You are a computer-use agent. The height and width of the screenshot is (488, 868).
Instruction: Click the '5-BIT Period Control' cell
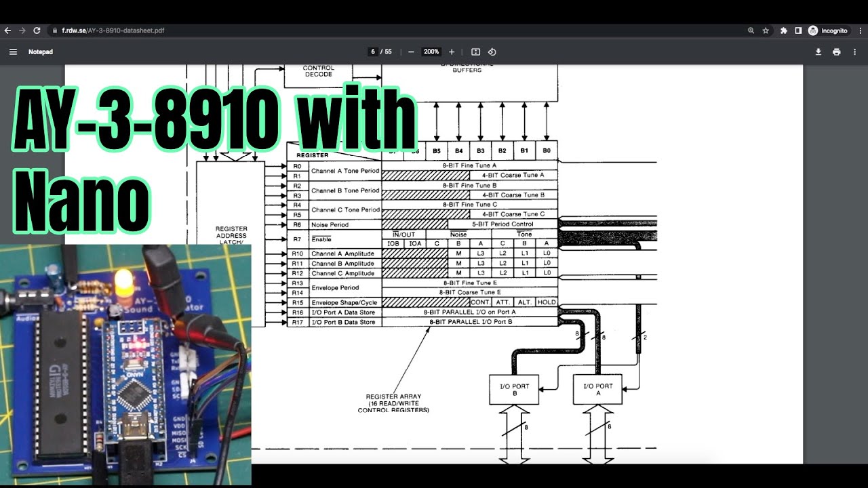click(502, 224)
